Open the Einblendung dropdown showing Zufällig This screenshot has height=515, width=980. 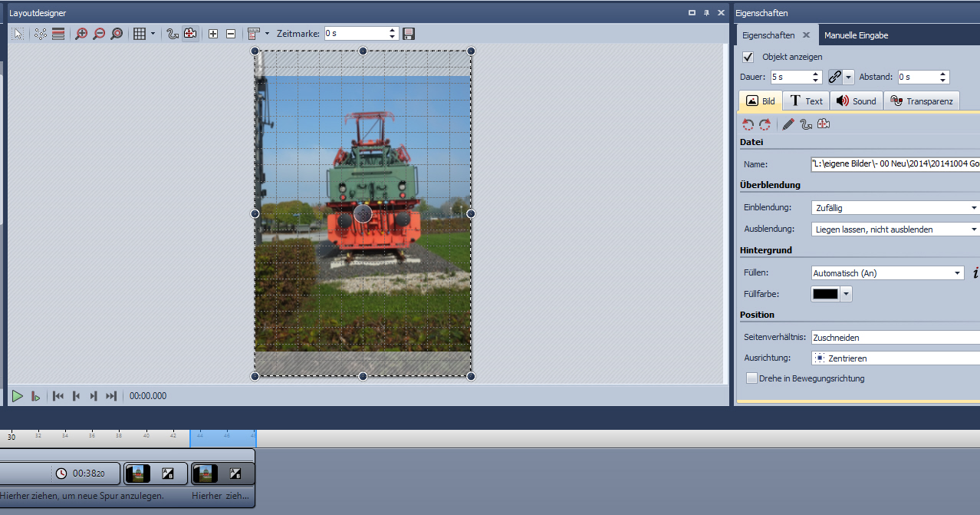pos(895,208)
